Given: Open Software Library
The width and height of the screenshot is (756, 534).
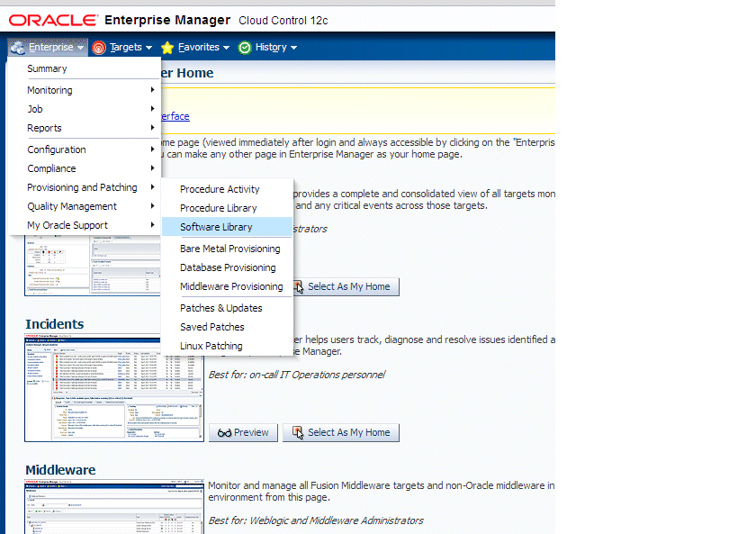Looking at the screenshot, I should click(x=227, y=227).
